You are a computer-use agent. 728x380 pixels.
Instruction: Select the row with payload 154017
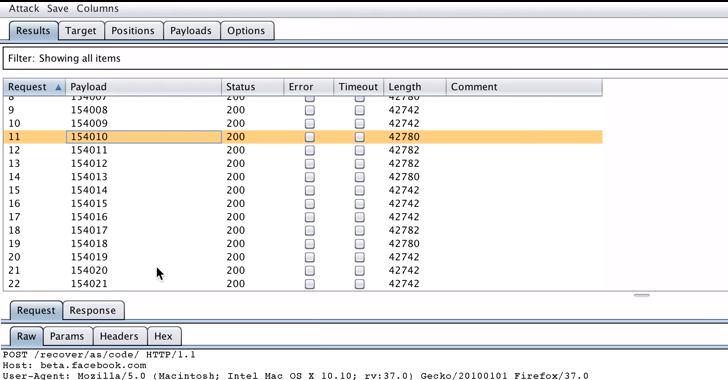[x=303, y=230]
